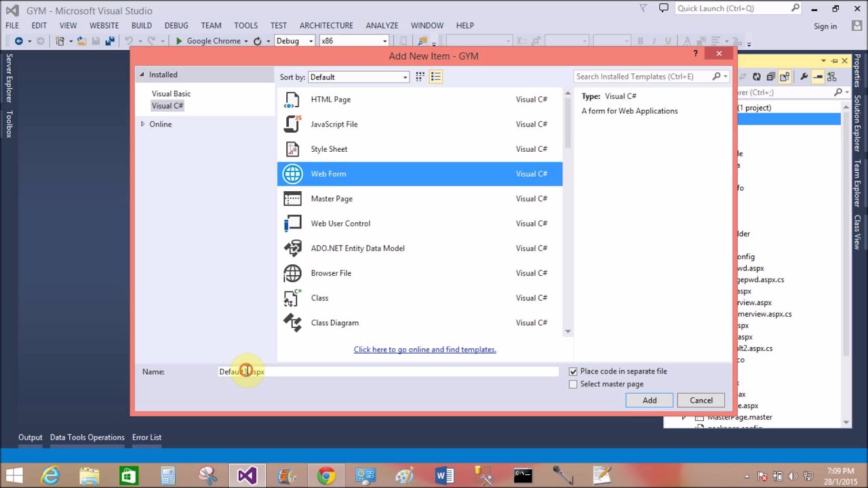Viewport: 868px width, 488px height.
Task: Click the search magnifier in template search
Action: (716, 77)
